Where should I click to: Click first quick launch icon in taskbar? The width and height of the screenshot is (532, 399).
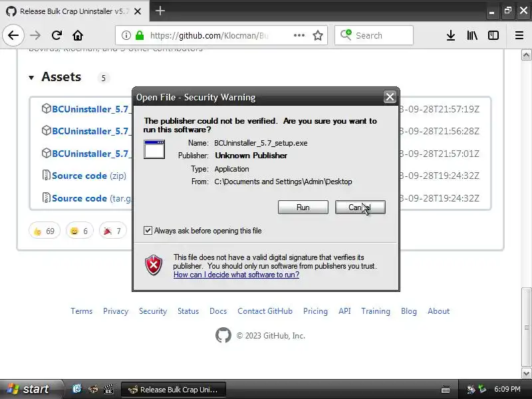(x=77, y=389)
